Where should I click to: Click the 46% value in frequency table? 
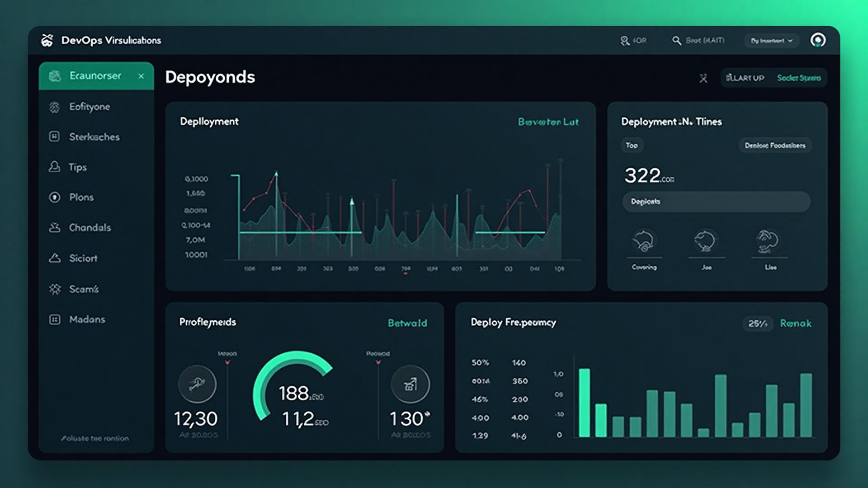(480, 399)
